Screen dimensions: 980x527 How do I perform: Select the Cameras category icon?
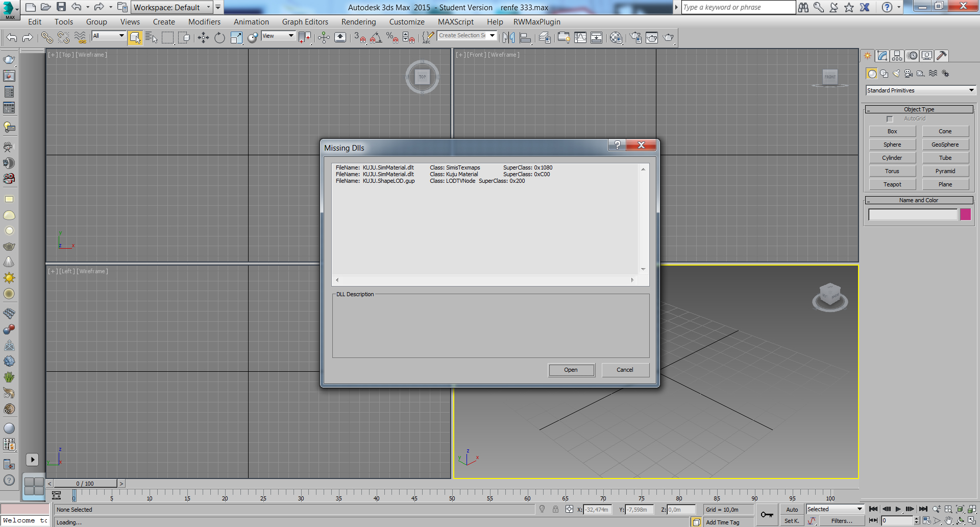click(909, 74)
